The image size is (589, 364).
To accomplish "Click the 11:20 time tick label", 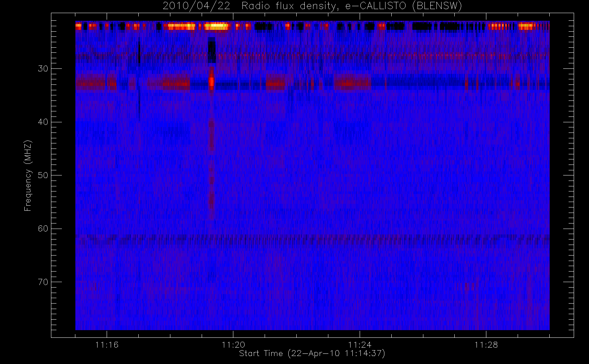I will 233,345.
